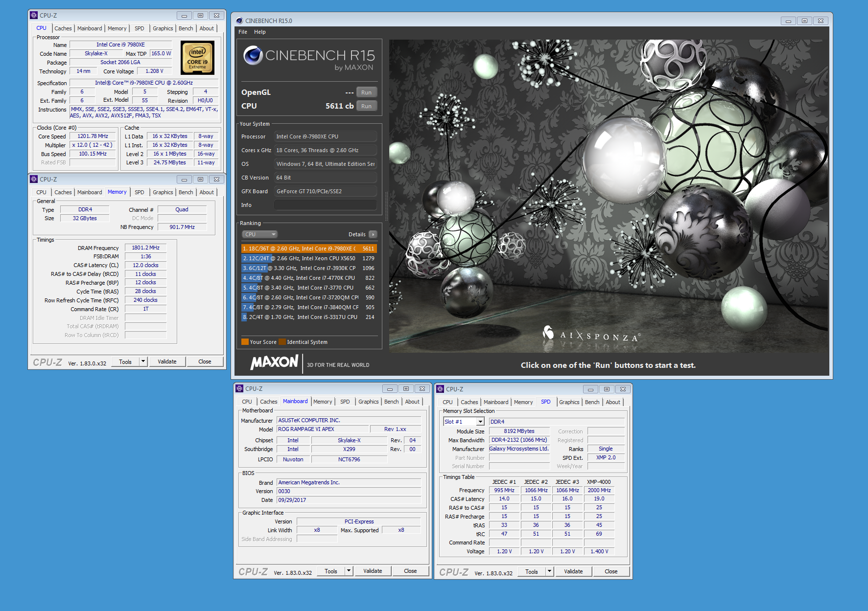
Task: Click the CPU-Z icon in Memory window title
Action: (34, 179)
